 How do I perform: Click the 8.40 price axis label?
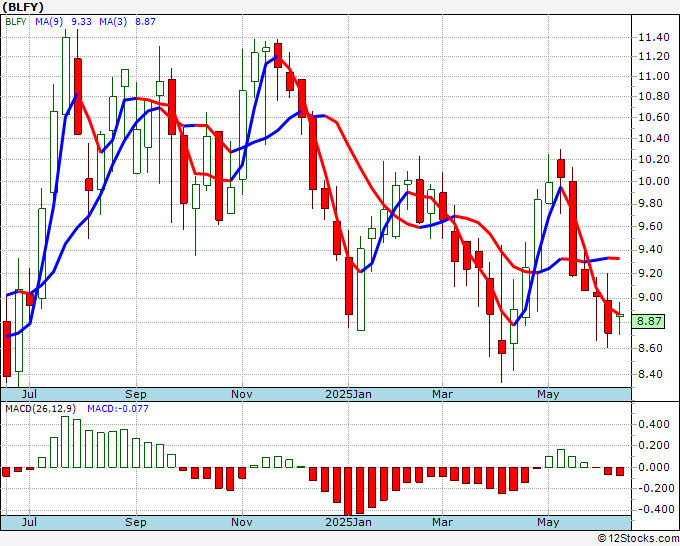point(651,374)
